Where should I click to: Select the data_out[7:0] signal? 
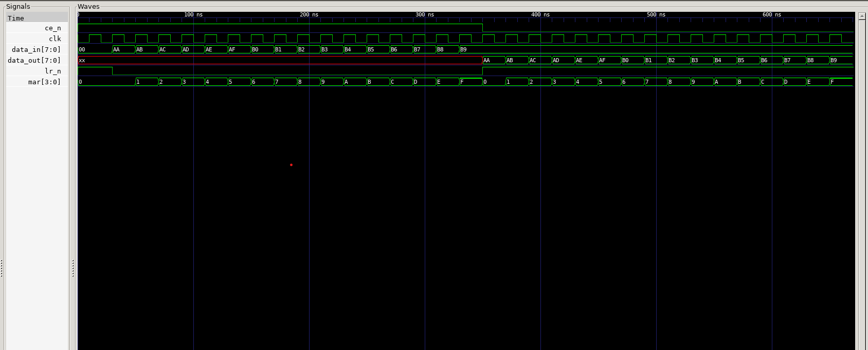pos(34,61)
